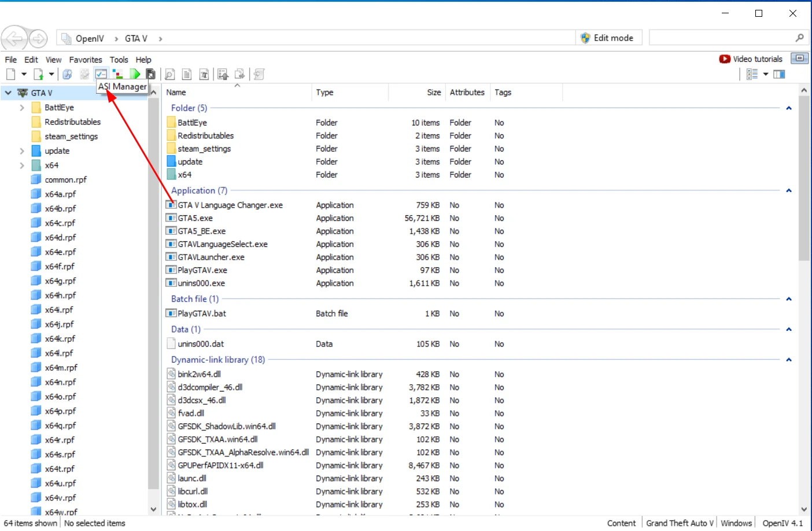
Task: Open the dropdown arrow beside the New icon
Action: (24, 74)
